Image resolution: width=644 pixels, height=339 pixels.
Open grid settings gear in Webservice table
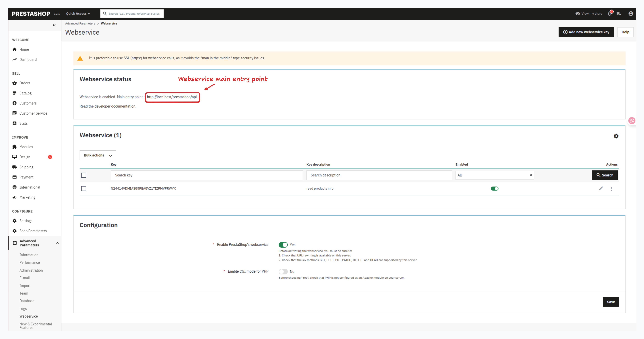pos(616,136)
